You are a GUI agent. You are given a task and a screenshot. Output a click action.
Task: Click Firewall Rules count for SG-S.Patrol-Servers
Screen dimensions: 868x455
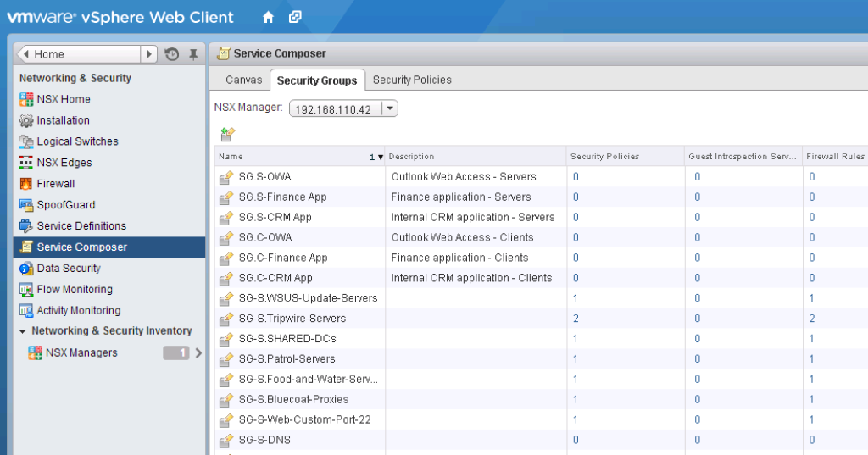click(x=811, y=358)
